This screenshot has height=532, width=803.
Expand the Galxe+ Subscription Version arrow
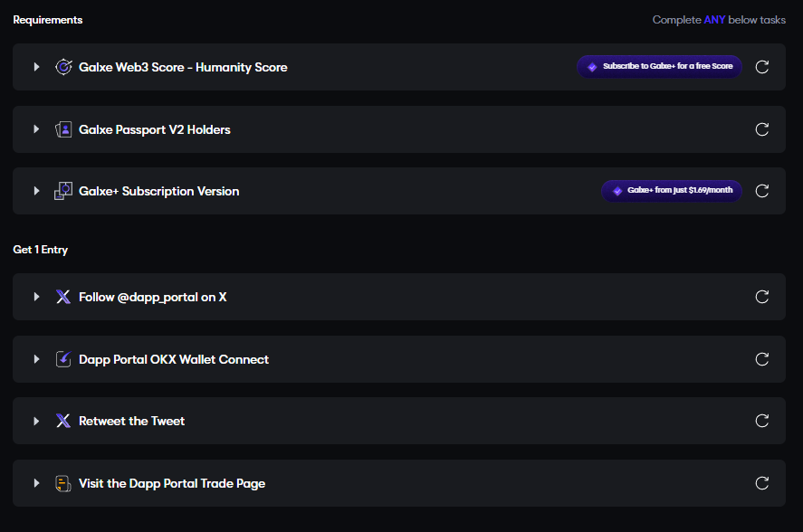[x=36, y=191]
